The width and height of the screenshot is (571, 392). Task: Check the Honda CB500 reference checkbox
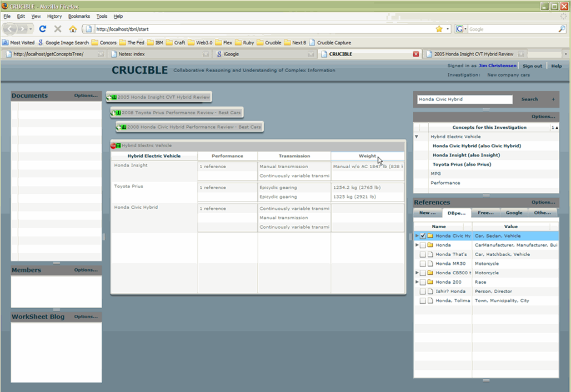tap(423, 273)
